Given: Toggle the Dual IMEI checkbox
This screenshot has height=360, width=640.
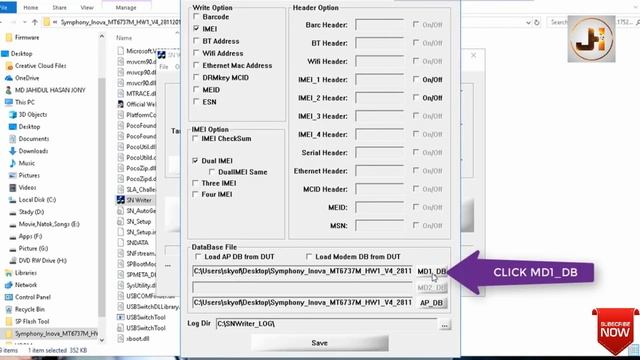Looking at the screenshot, I should coord(196,161).
